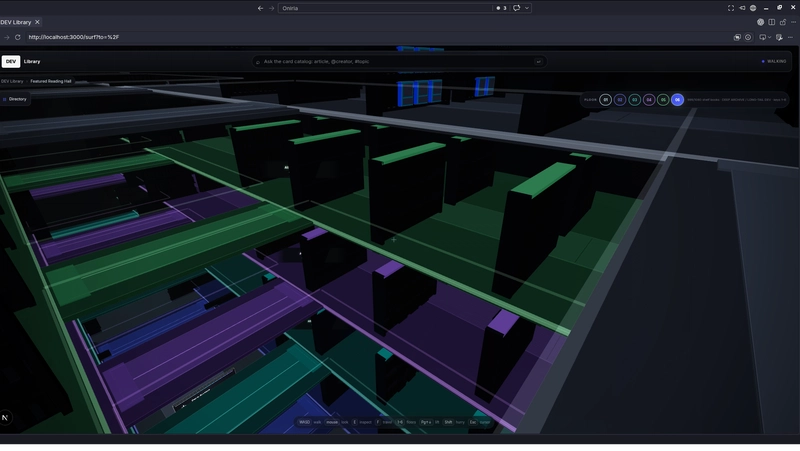The image size is (800, 451).
Task: Select floor 04
Action: click(649, 100)
